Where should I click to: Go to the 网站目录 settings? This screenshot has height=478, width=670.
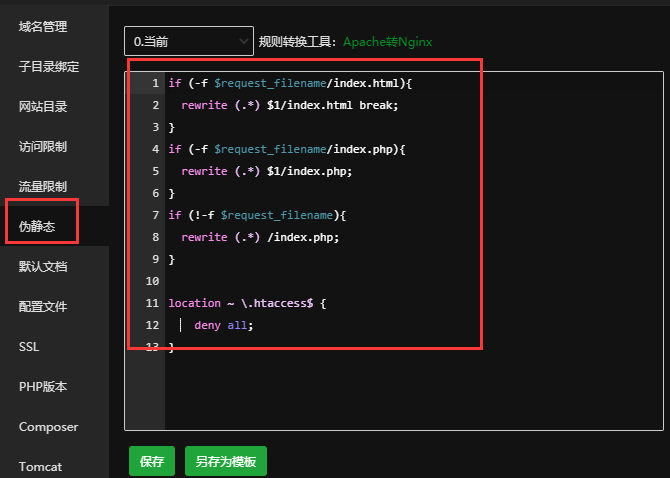[x=43, y=107]
